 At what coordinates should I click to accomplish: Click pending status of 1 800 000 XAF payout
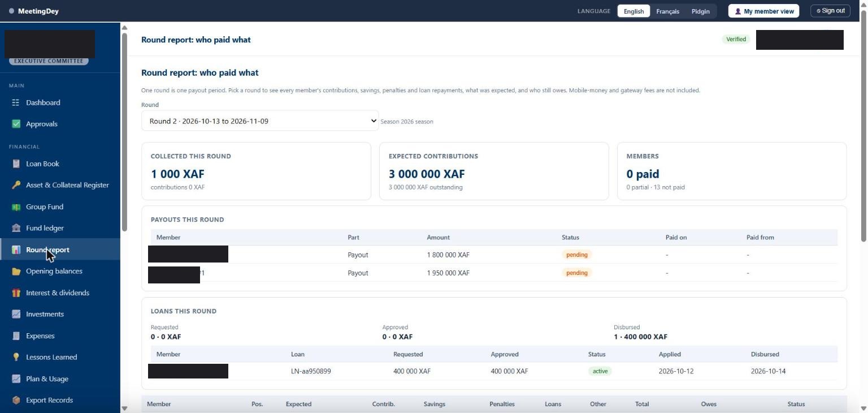[x=576, y=255]
